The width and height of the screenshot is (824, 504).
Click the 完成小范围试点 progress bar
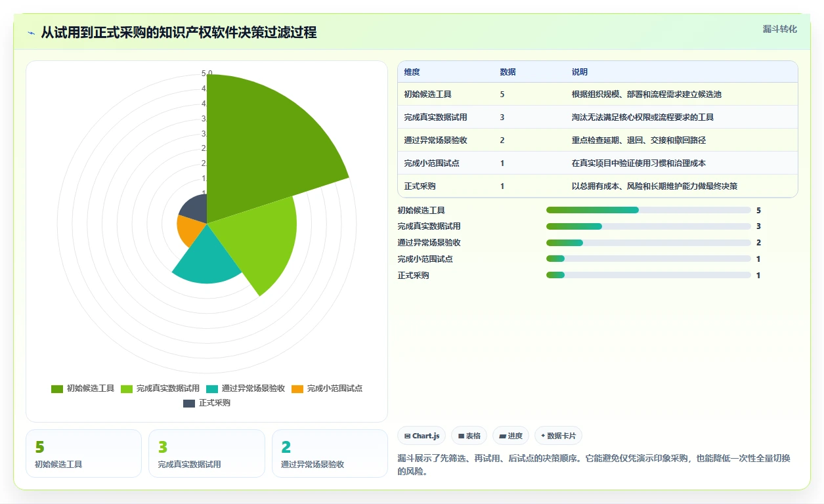point(649,259)
